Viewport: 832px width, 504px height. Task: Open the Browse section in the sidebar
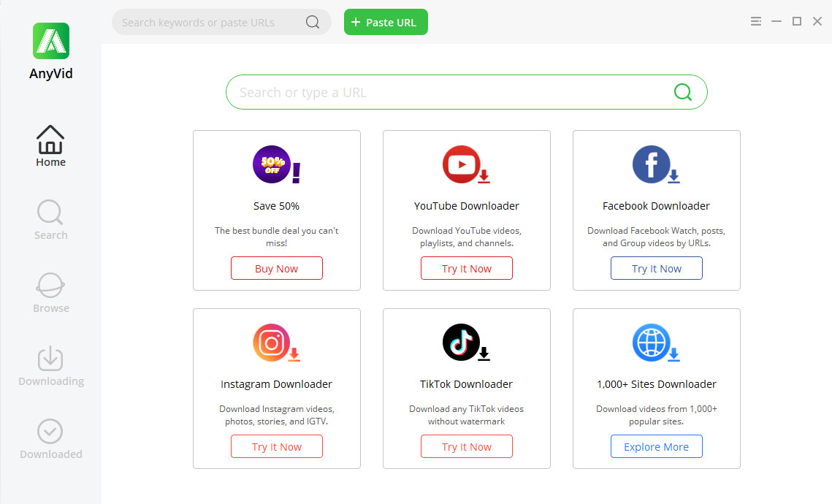tap(50, 292)
